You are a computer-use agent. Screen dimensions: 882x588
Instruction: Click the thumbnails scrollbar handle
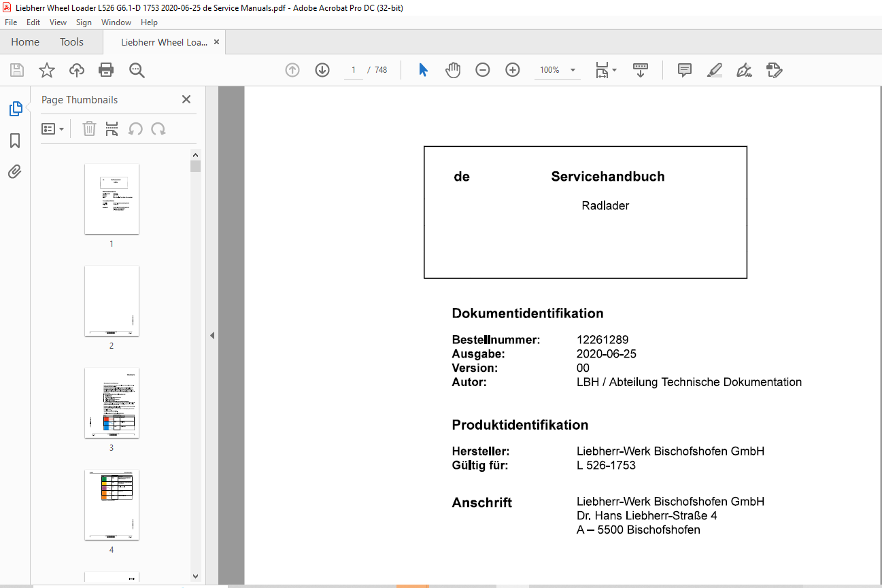(196, 167)
